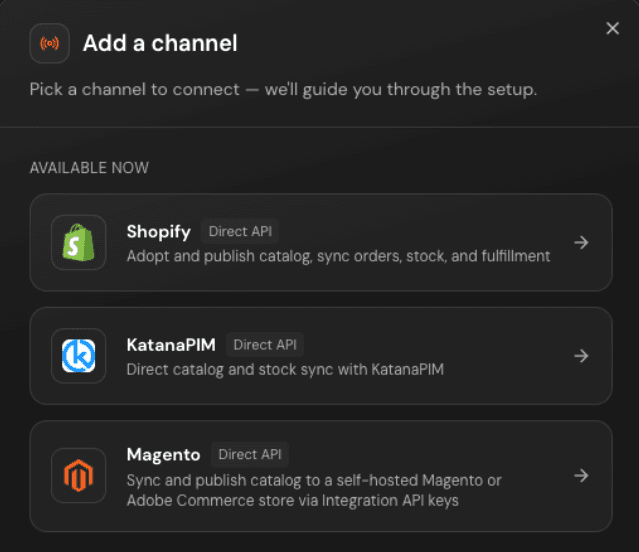Click the 'AVAILABLE NOW' section heading
Image resolution: width=639 pixels, height=552 pixels.
click(89, 168)
